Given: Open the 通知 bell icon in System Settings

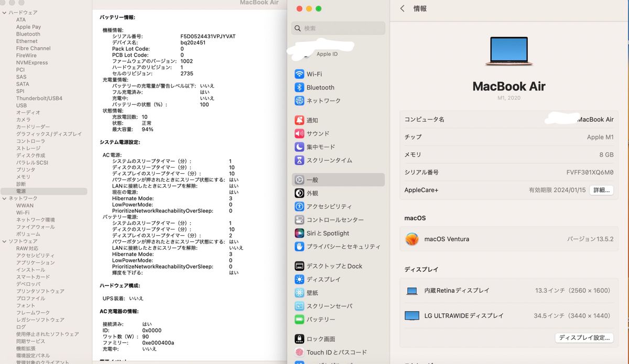Looking at the screenshot, I should [x=299, y=120].
